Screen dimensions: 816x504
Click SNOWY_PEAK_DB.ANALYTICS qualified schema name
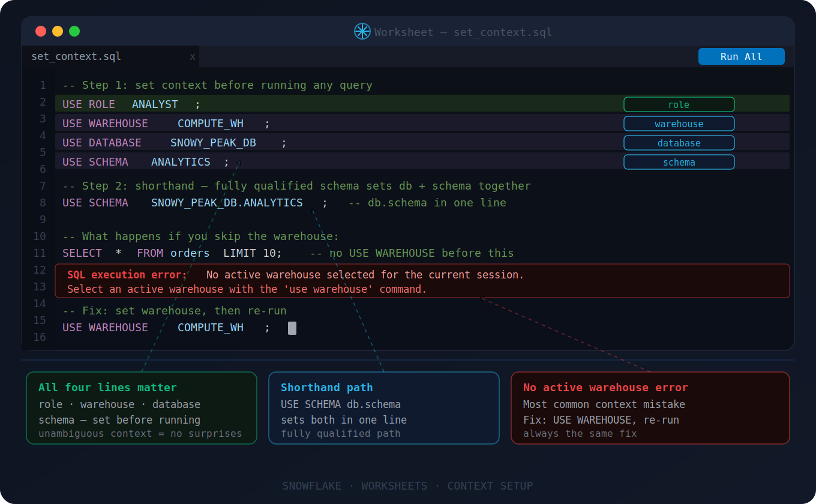(x=227, y=203)
